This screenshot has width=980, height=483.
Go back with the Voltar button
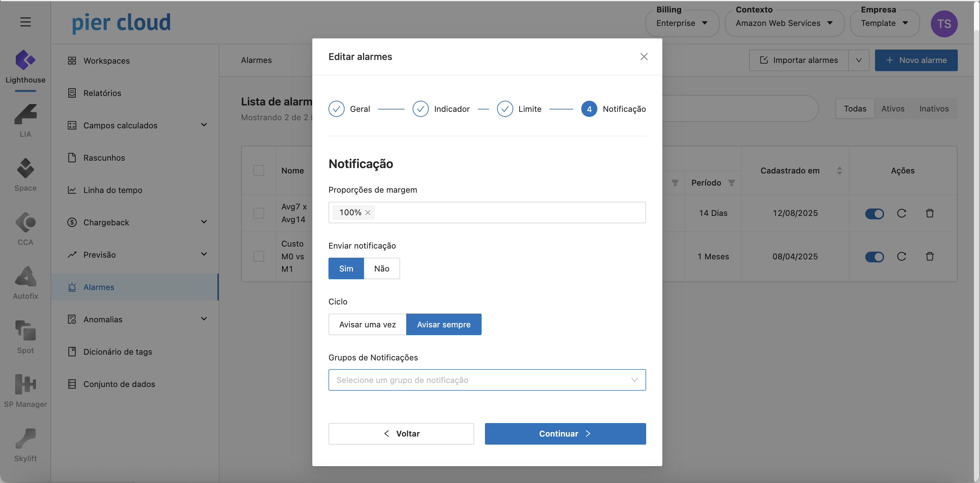point(401,433)
